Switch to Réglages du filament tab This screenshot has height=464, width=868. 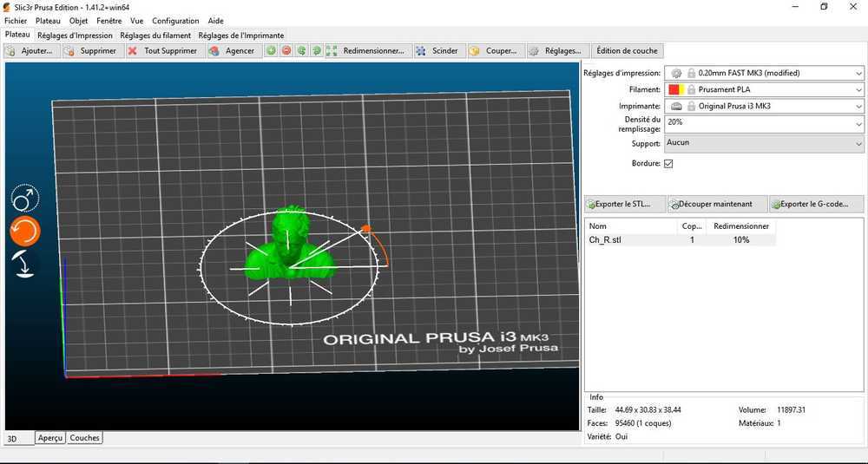pyautogui.click(x=155, y=36)
